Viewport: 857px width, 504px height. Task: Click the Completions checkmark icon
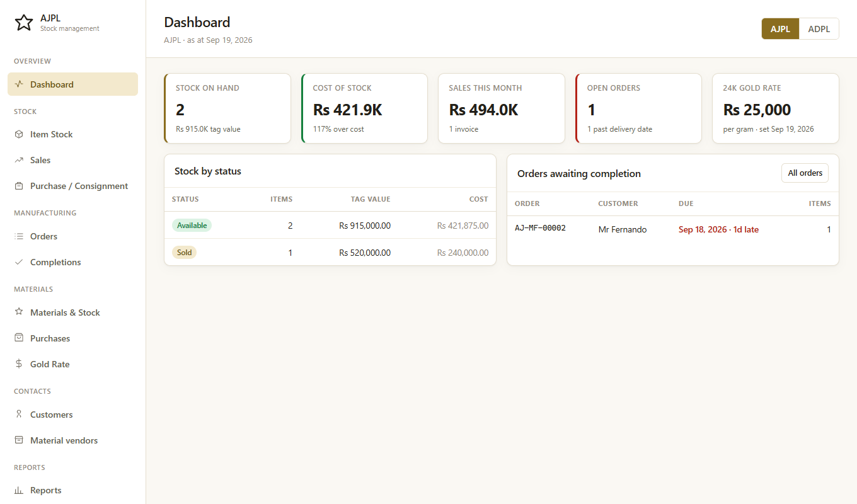(19, 262)
